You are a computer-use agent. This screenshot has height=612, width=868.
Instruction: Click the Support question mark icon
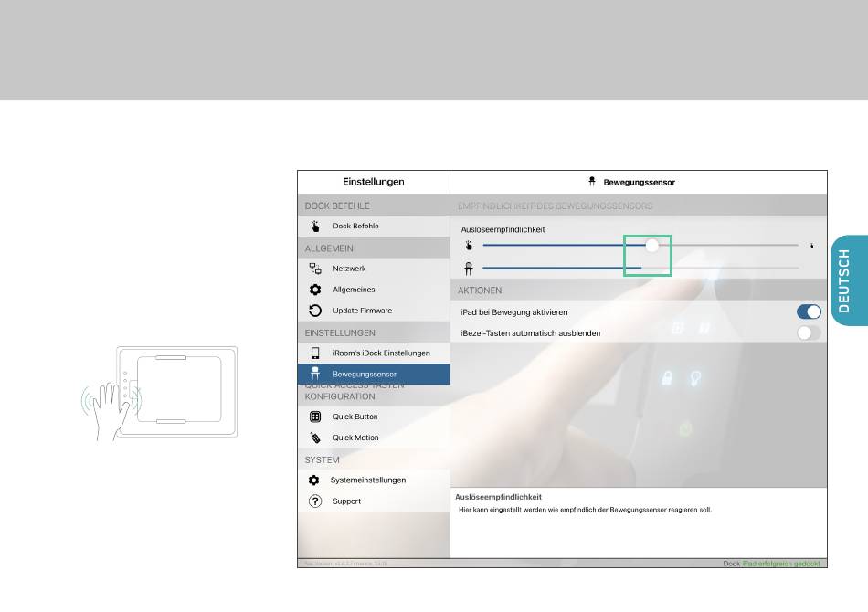(315, 501)
